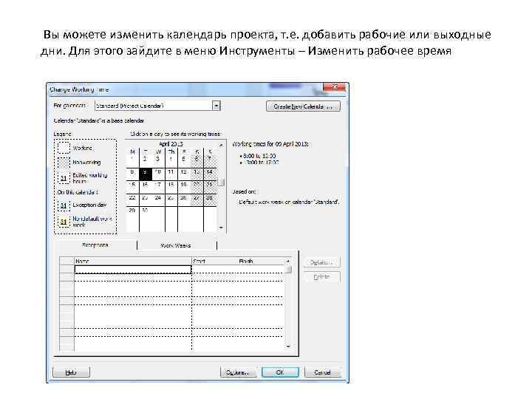This screenshot has width=532, height=399.
Task: Open the Help button
Action: (x=71, y=372)
